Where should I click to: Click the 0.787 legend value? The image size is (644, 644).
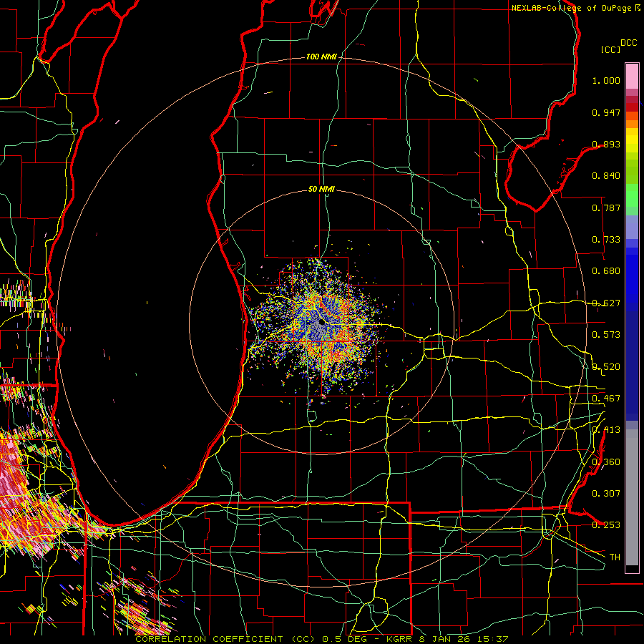click(x=606, y=208)
